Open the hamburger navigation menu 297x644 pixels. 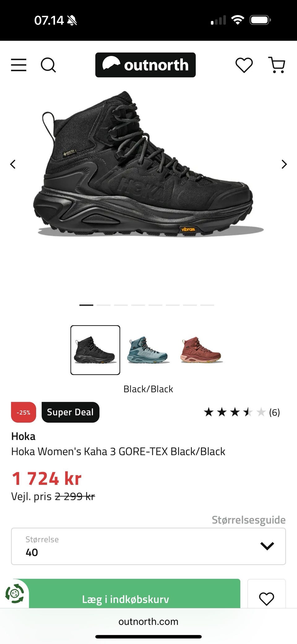pyautogui.click(x=19, y=65)
